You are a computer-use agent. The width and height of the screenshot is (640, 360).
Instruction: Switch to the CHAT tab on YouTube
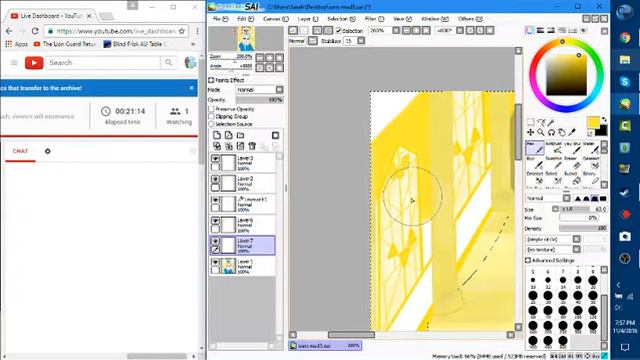[x=20, y=151]
